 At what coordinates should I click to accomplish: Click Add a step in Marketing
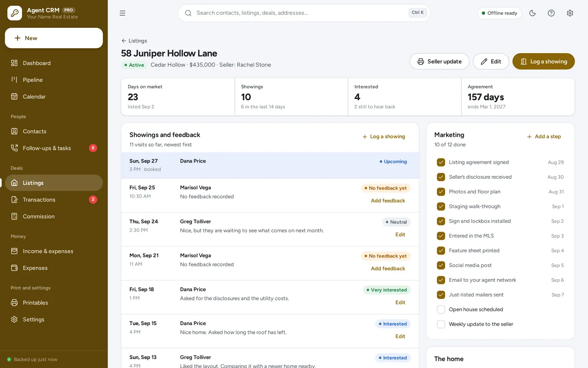(544, 137)
